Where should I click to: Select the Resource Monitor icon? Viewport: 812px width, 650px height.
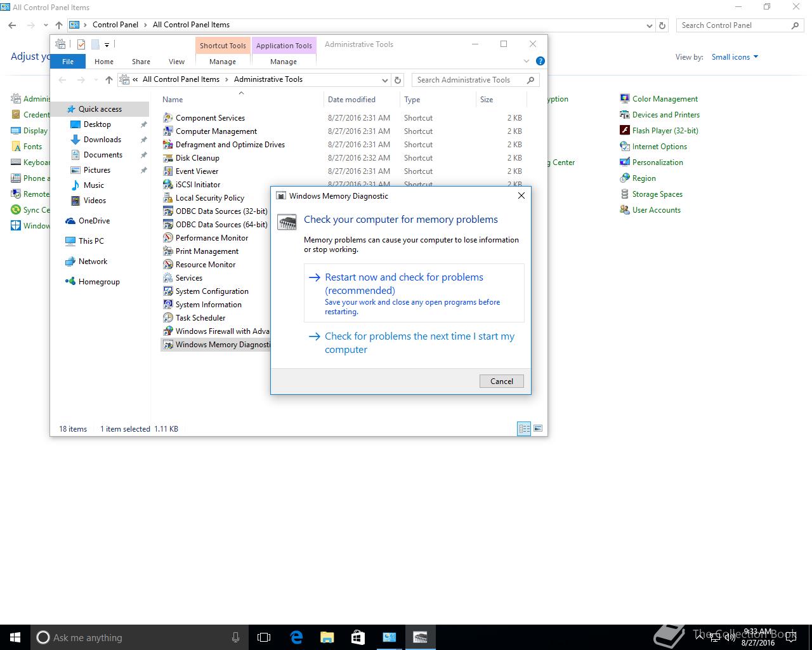pos(167,264)
